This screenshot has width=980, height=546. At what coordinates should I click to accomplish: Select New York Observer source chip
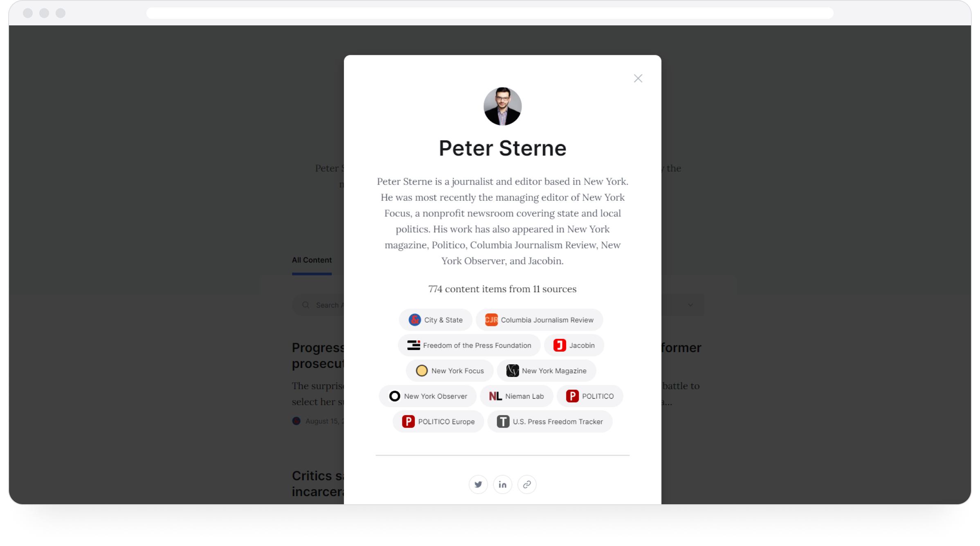click(x=428, y=396)
